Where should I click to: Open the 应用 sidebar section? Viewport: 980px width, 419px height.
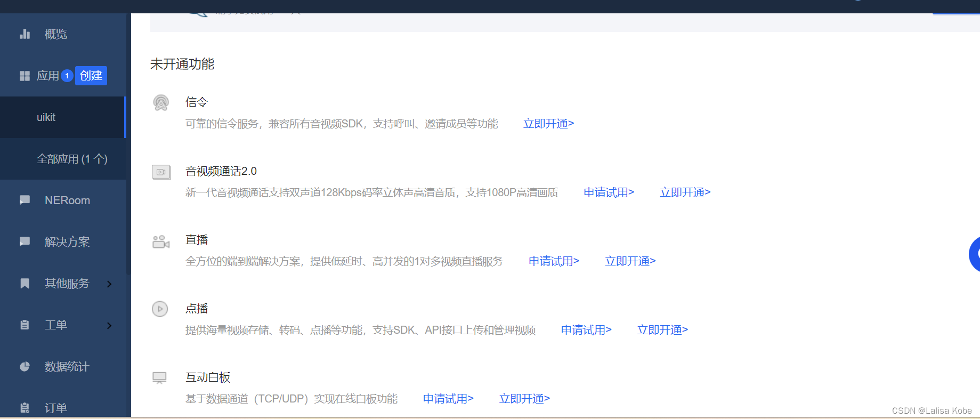click(x=47, y=76)
